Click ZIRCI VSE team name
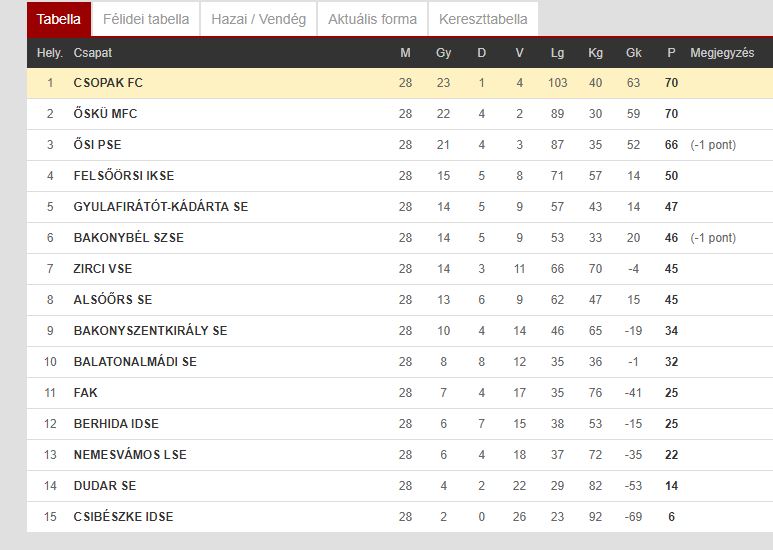Screen dimensions: 773x550 (103, 269)
